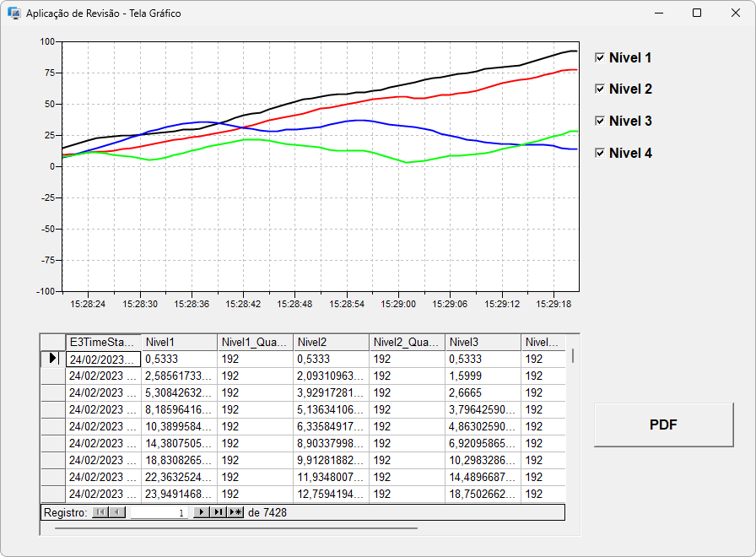Viewport: 756px width, 557px height.
Task: Go to the first record in navigator
Action: [100, 512]
